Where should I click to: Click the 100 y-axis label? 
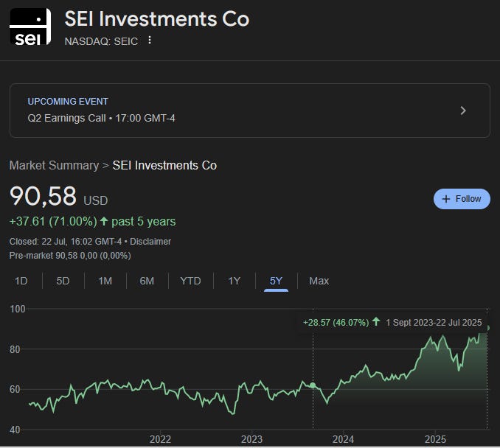[18, 309]
